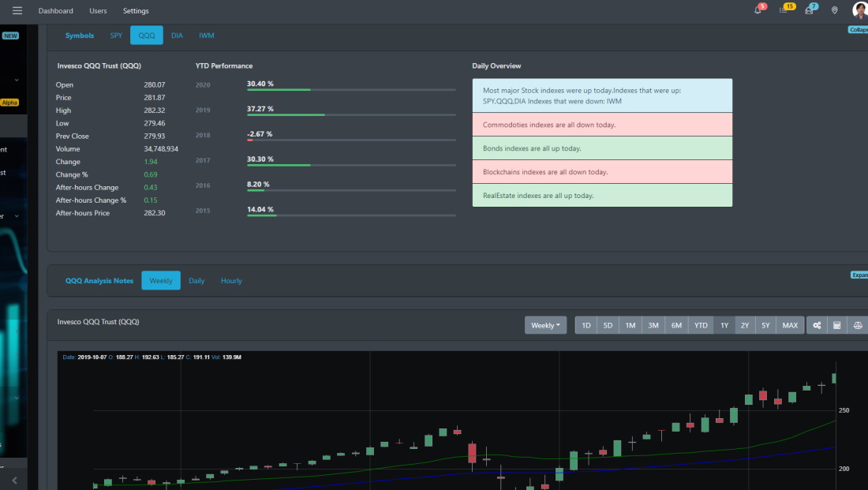868x490 pixels.
Task: Collapse the sidebar with the left arrow
Action: [x=14, y=480]
